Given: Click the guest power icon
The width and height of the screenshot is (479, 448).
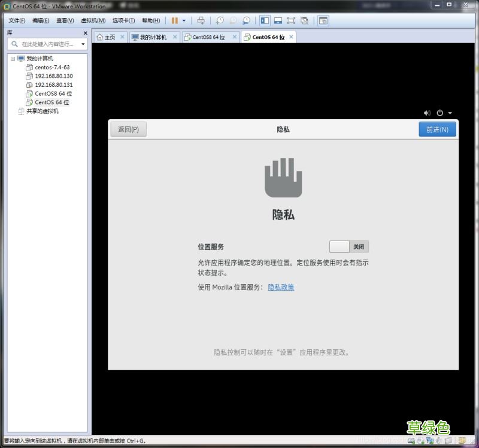Looking at the screenshot, I should [440, 112].
